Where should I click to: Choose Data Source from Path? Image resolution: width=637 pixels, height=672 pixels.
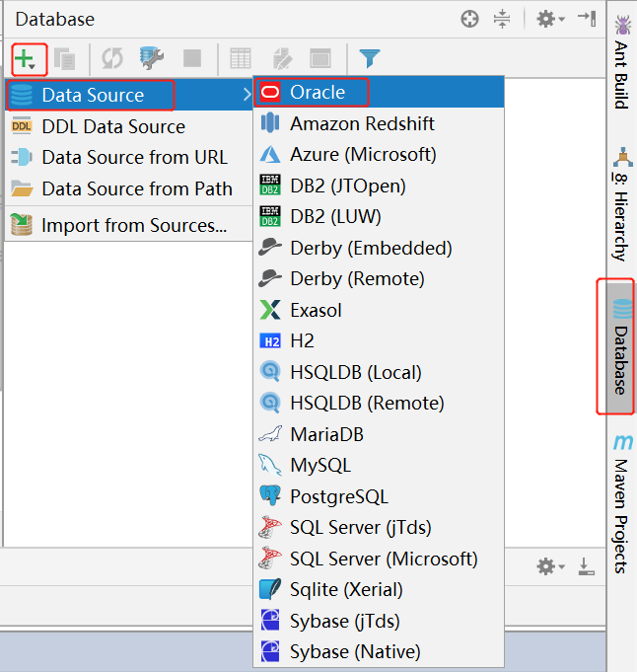128,188
